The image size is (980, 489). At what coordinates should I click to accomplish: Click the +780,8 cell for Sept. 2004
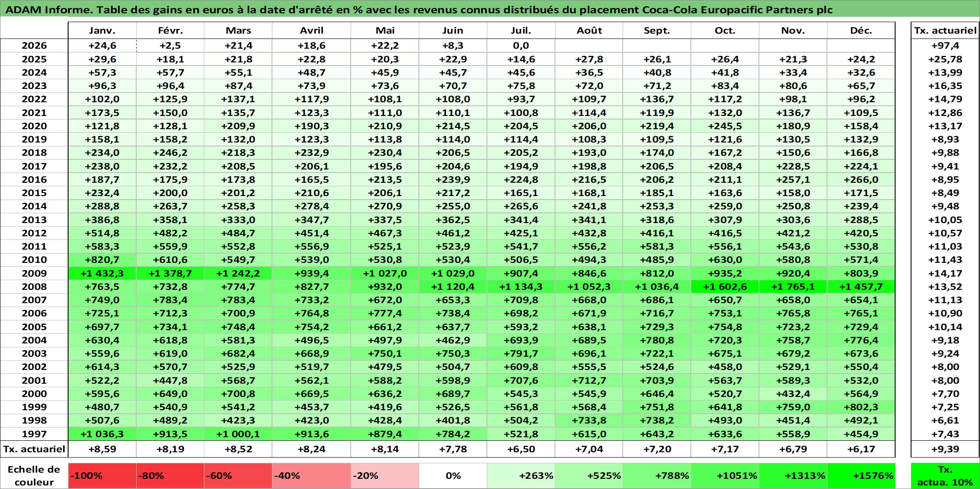pos(657,340)
